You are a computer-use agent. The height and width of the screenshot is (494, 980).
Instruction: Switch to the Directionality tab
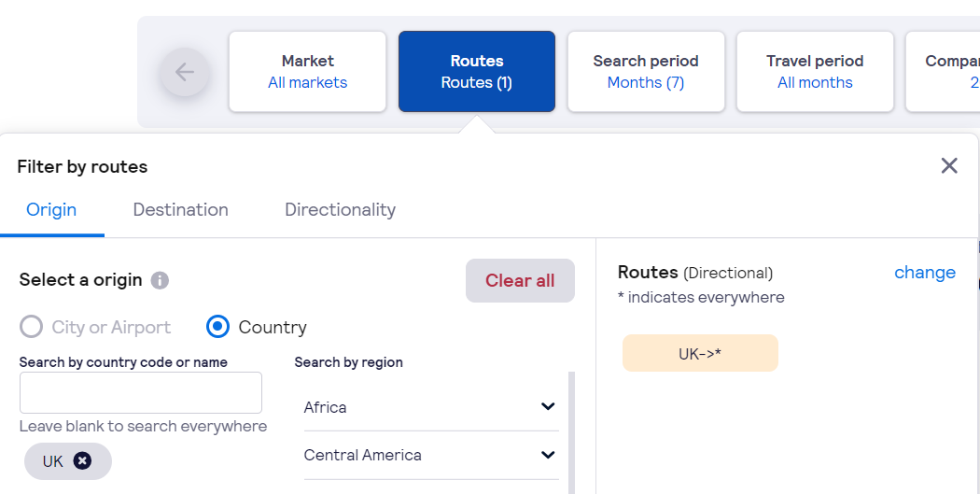(x=340, y=209)
